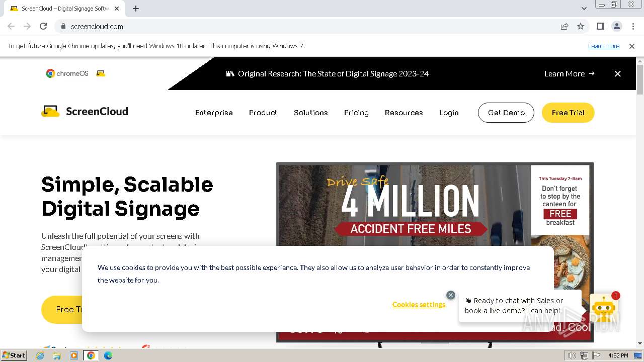
Task: Launch Microsoft Edge from taskbar
Action: (108, 355)
